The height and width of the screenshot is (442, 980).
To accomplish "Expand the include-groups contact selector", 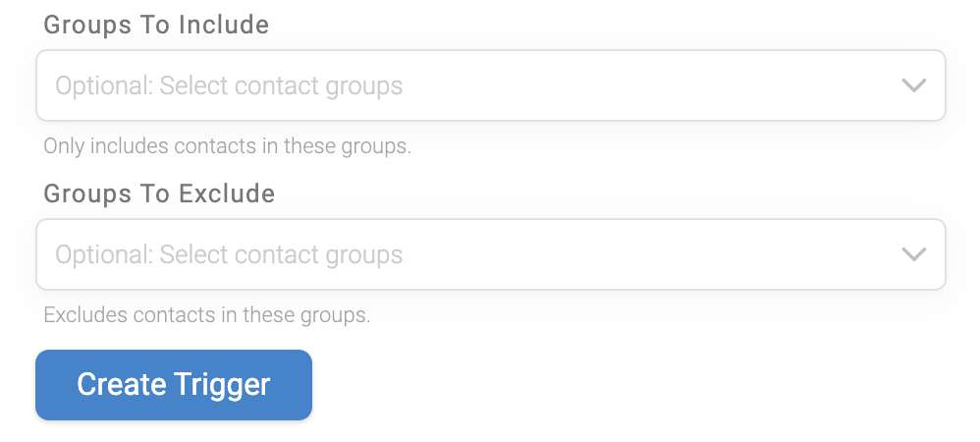I will click(491, 85).
